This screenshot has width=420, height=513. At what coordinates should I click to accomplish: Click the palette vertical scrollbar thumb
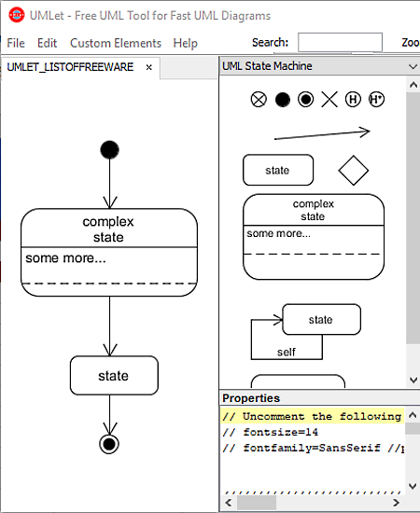click(413, 218)
